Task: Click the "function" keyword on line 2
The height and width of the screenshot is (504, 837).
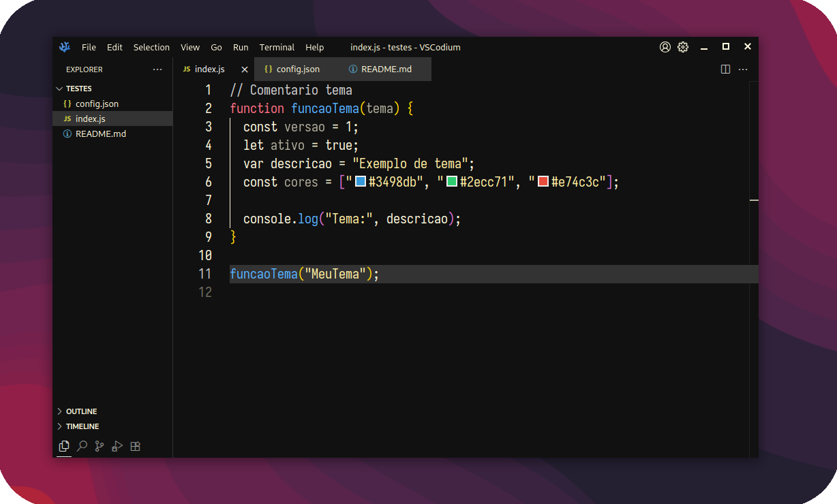Action: point(257,108)
